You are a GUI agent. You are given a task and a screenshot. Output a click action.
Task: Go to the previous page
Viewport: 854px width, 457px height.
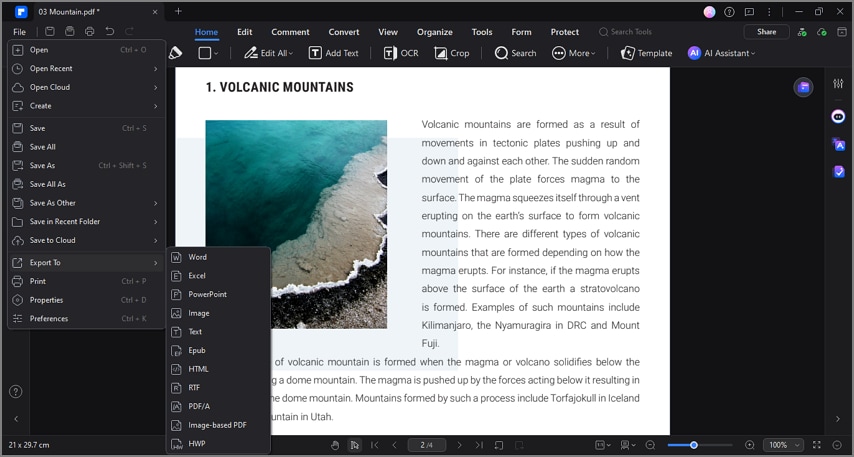click(x=394, y=445)
